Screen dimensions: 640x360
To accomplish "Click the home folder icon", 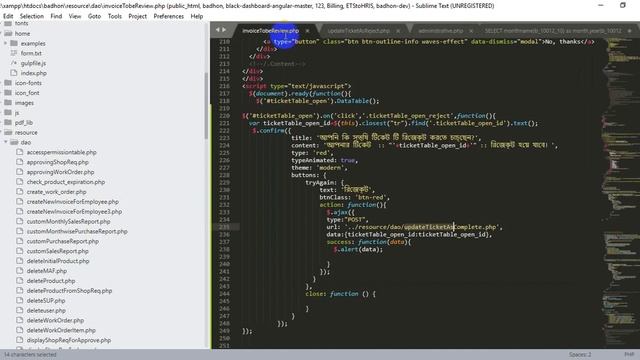I will pos(8,33).
